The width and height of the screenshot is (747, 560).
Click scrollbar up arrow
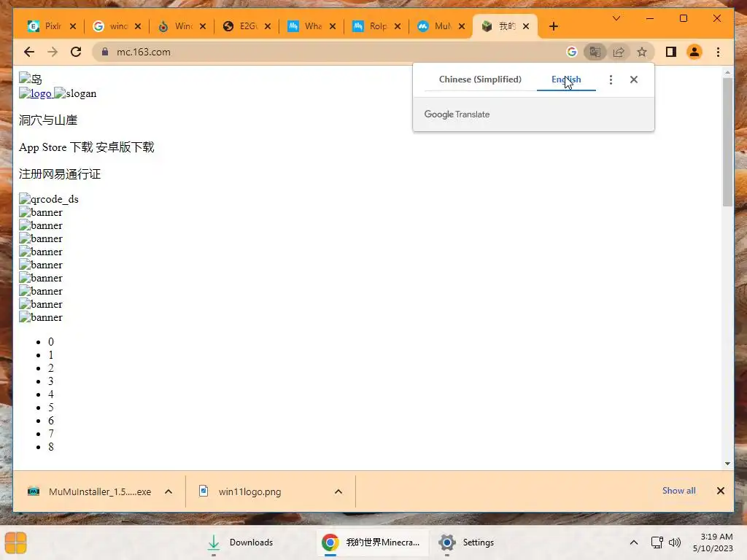727,72
